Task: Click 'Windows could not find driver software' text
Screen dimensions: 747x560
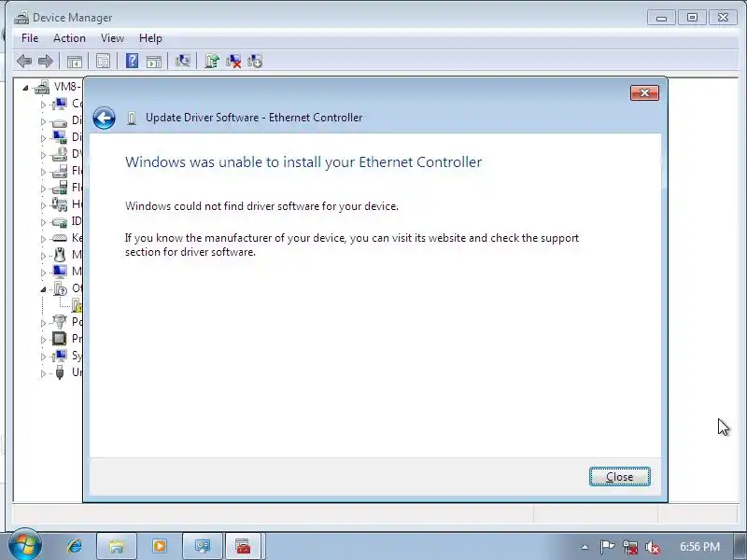Action: [261, 206]
